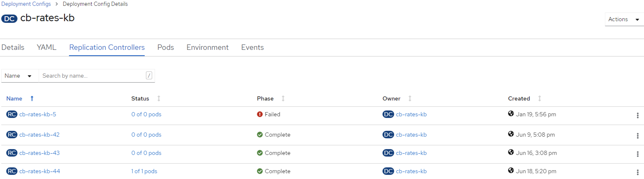Open kebab menu for cb-rates-kb-5 row
Image resolution: width=644 pixels, height=179 pixels.
pyautogui.click(x=638, y=115)
